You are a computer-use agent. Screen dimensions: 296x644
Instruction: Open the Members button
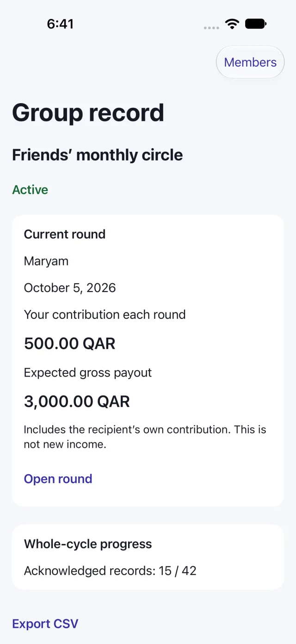250,62
